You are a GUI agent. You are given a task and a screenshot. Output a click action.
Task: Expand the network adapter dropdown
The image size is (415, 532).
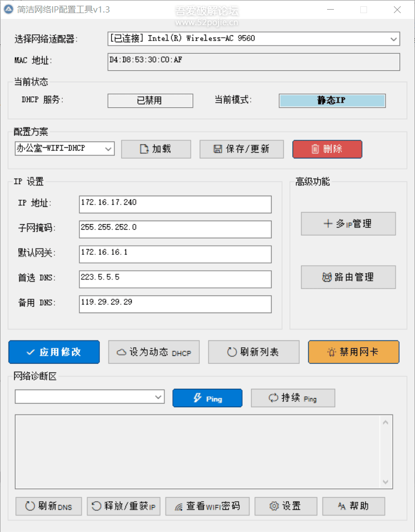[393, 39]
